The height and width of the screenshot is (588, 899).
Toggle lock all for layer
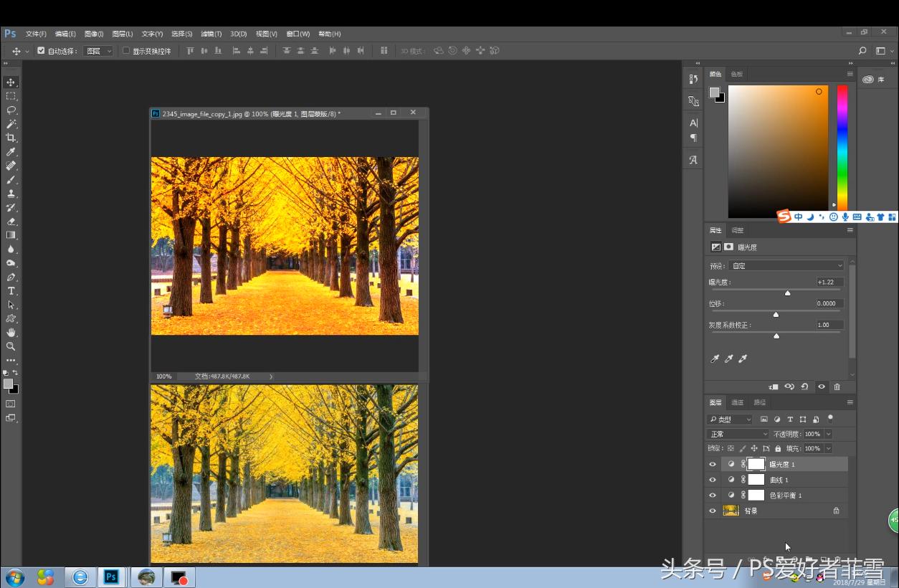pyautogui.click(x=778, y=448)
